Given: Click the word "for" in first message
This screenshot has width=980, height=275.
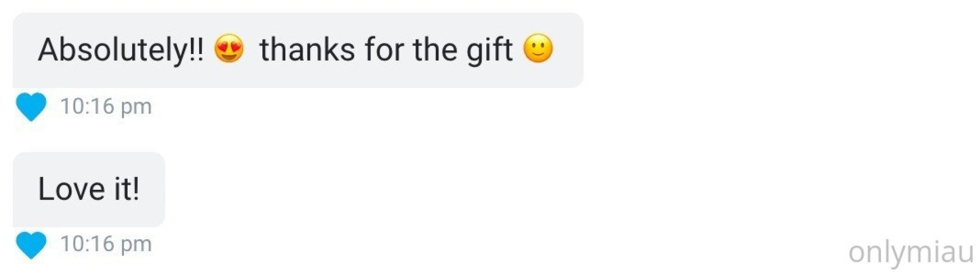Looking at the screenshot, I should pos(384,49).
